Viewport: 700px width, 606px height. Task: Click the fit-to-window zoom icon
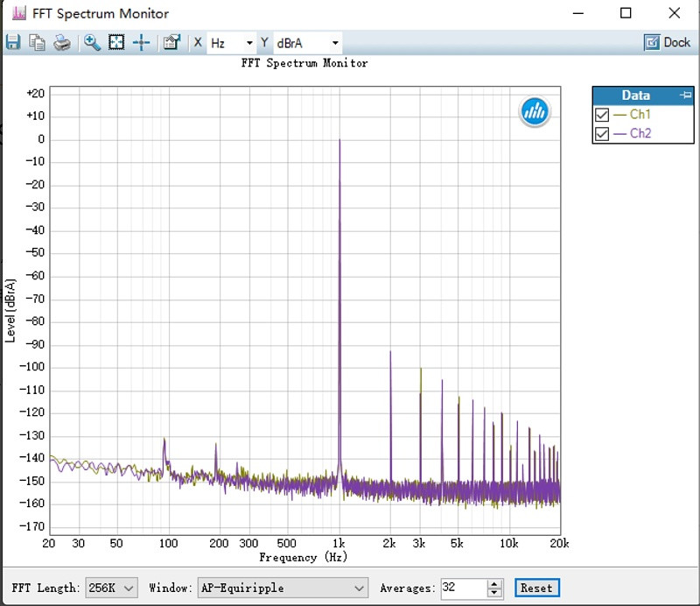pyautogui.click(x=116, y=43)
